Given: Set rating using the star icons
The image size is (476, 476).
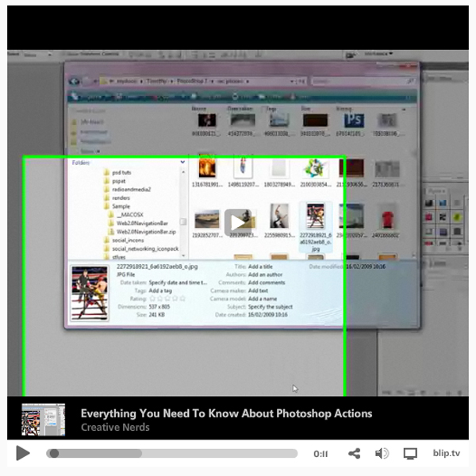Looking at the screenshot, I should click(161, 298).
